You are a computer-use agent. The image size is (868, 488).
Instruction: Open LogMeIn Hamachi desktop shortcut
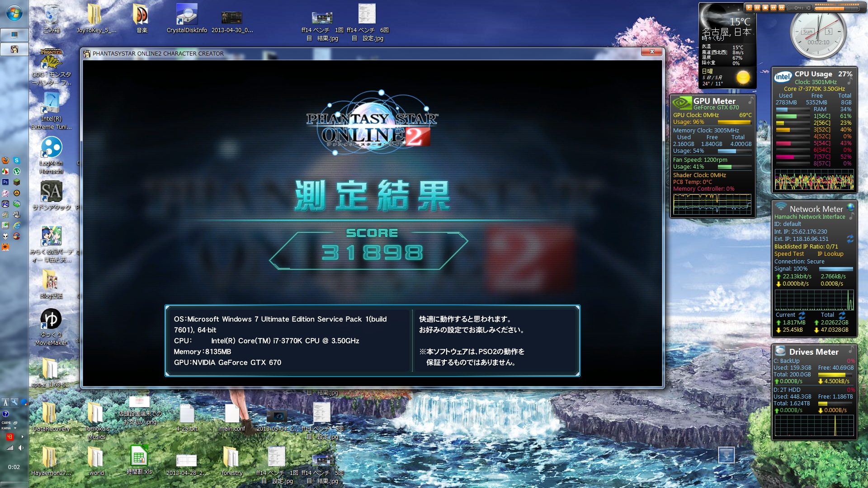click(51, 155)
